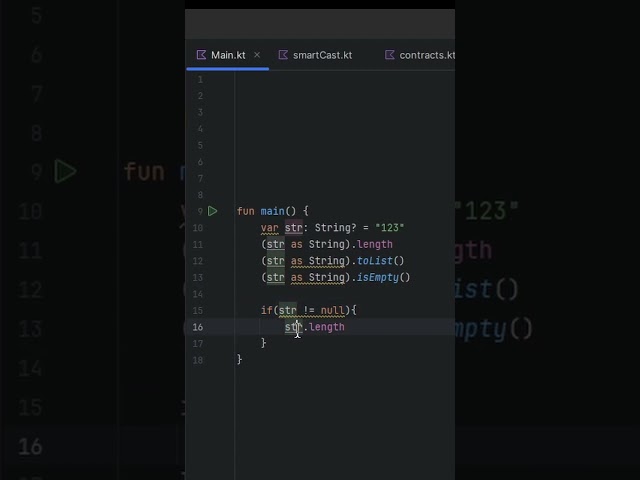
Task: Click 'isEmpty' call on line 13
Action: [x=378, y=278]
